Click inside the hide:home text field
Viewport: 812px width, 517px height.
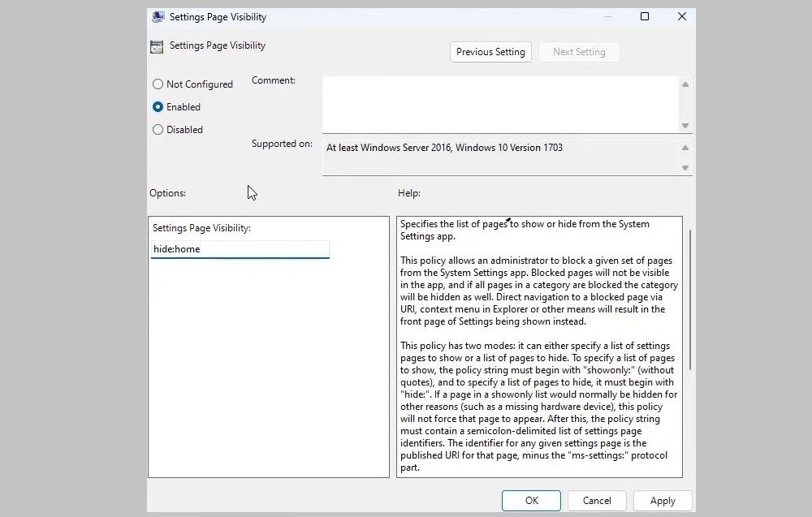[x=240, y=249]
